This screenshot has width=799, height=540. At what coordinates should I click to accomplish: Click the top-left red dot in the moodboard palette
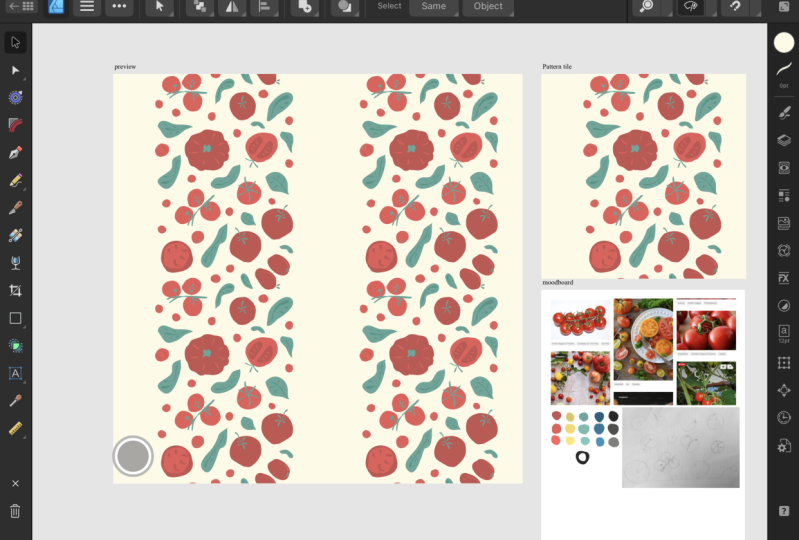pos(556,416)
